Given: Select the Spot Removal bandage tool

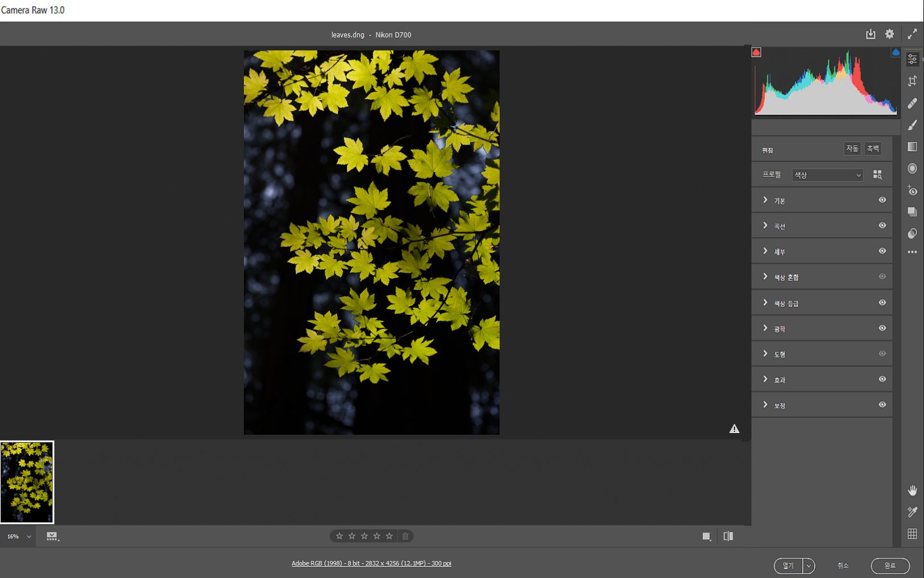Looking at the screenshot, I should click(x=912, y=103).
